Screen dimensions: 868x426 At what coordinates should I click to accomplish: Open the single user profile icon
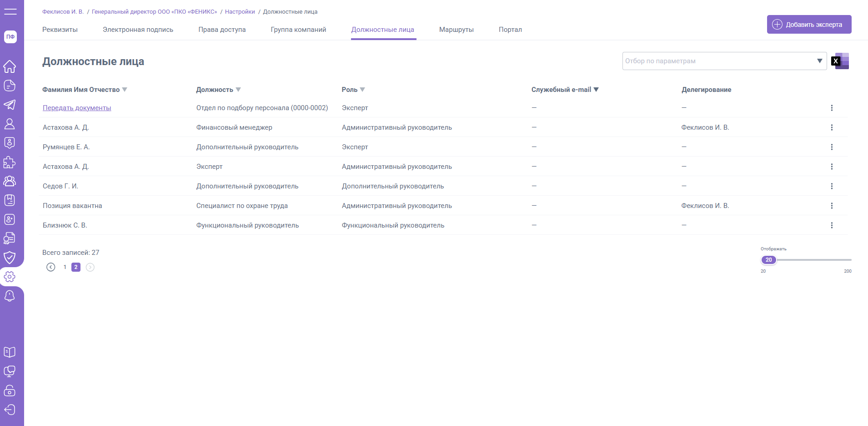coord(10,124)
